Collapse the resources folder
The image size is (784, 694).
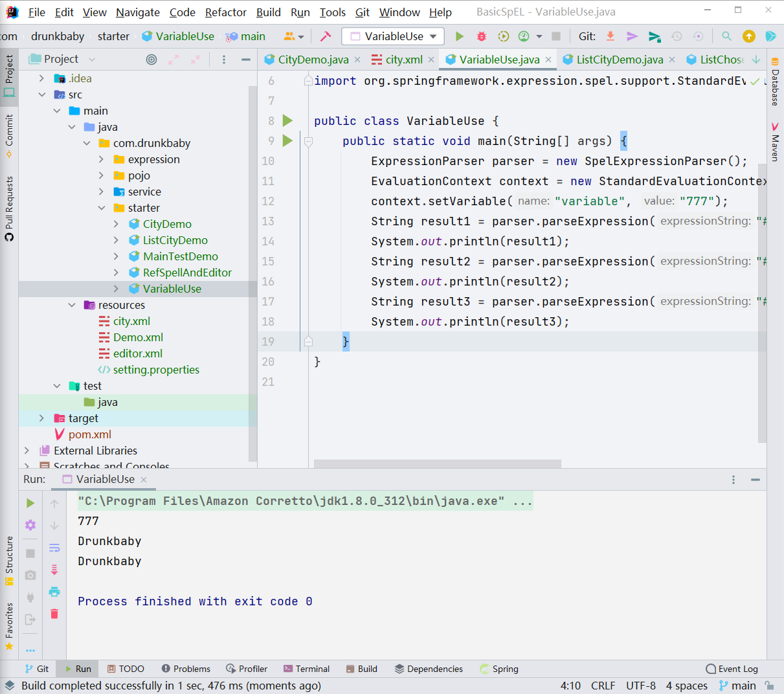(x=72, y=305)
